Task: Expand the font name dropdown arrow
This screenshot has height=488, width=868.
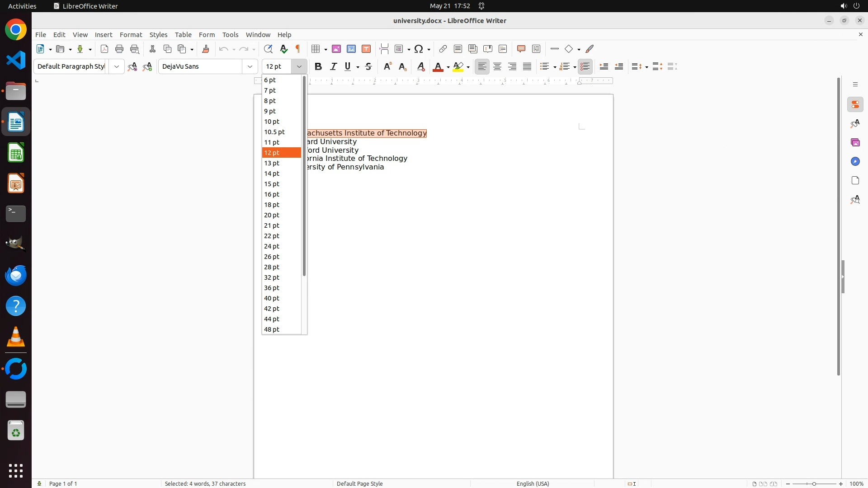Action: coord(250,66)
